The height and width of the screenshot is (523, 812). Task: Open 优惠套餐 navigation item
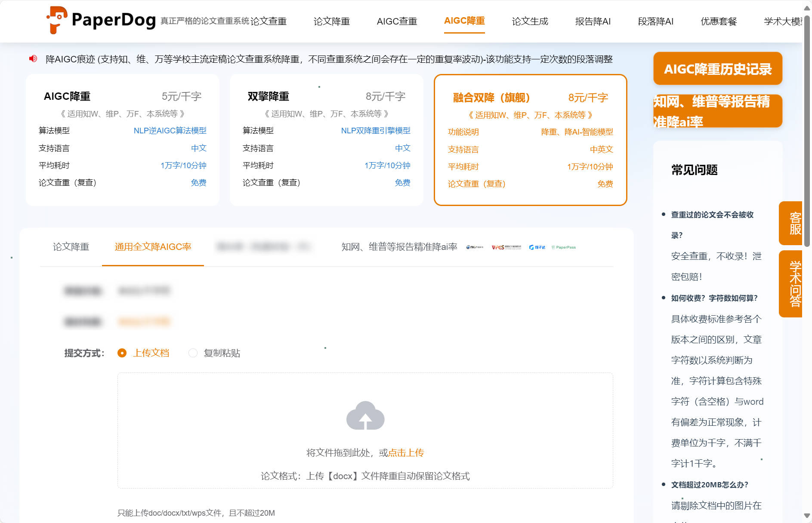tap(719, 21)
